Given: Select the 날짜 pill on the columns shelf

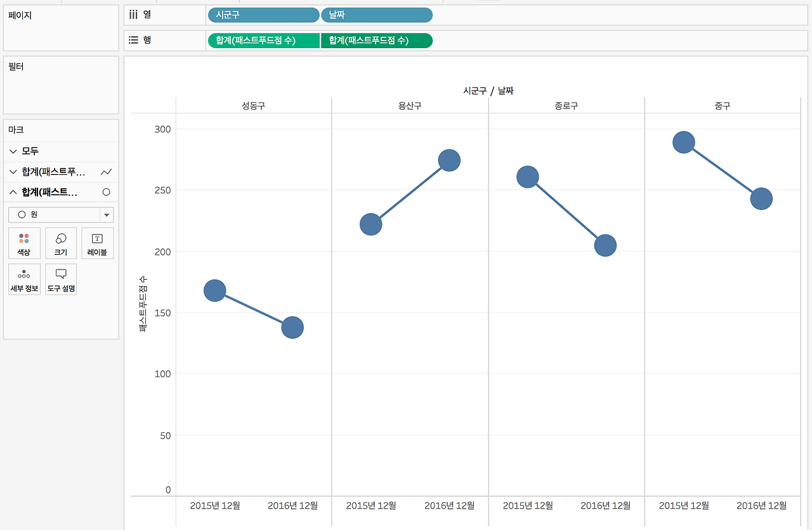Looking at the screenshot, I should click(377, 15).
